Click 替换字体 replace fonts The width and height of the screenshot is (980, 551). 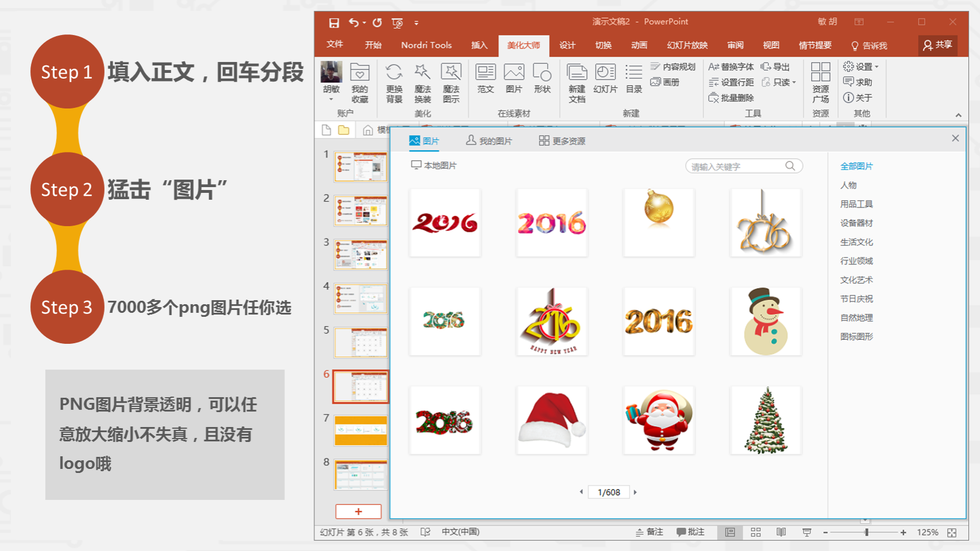pyautogui.click(x=731, y=67)
